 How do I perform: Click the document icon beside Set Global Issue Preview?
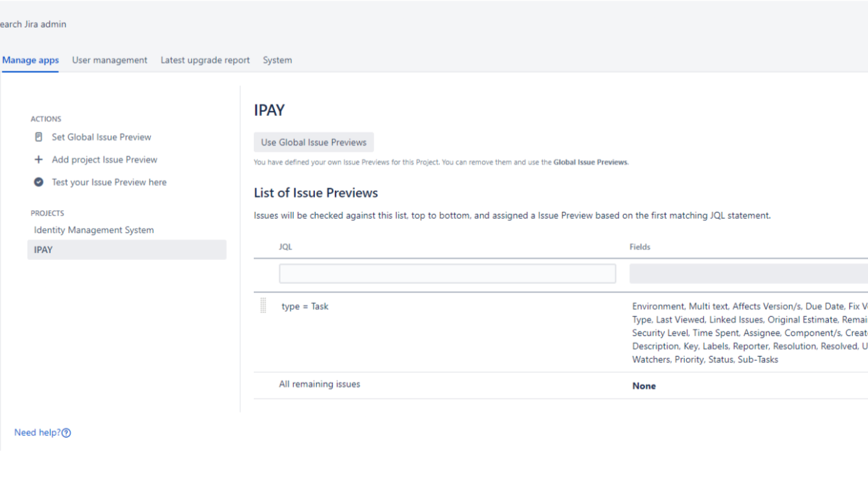(38, 137)
